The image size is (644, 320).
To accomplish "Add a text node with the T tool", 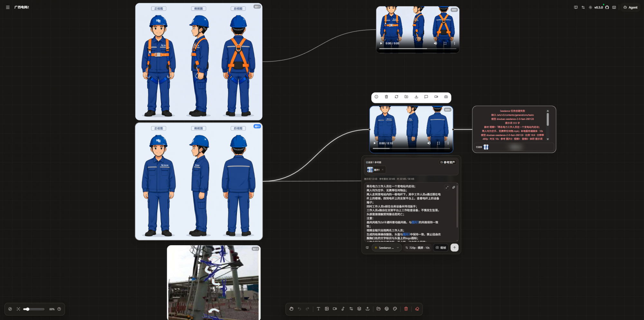I will pyautogui.click(x=318, y=309).
